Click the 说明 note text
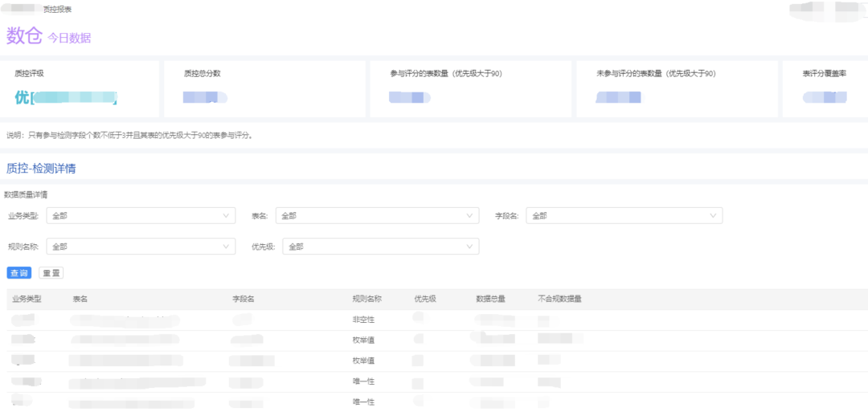Viewport: 868px width, 412px height. pos(130,135)
